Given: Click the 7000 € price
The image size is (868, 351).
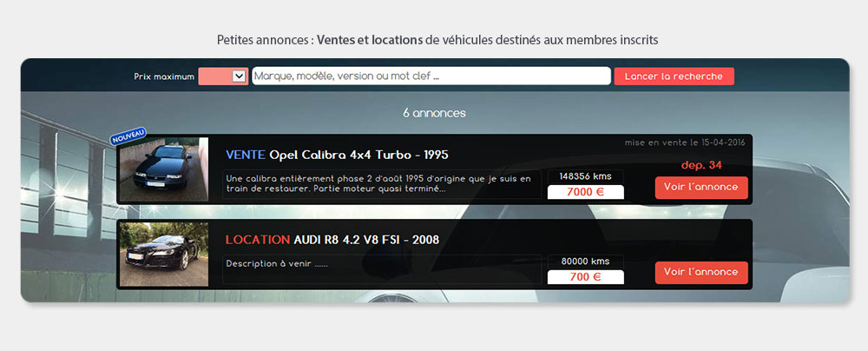Looking at the screenshot, I should [x=585, y=192].
